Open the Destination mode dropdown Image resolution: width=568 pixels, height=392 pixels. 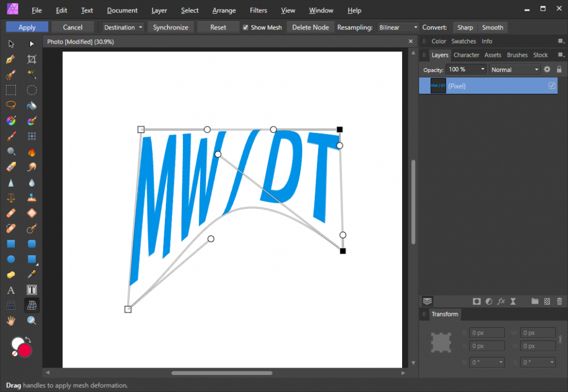click(x=123, y=27)
